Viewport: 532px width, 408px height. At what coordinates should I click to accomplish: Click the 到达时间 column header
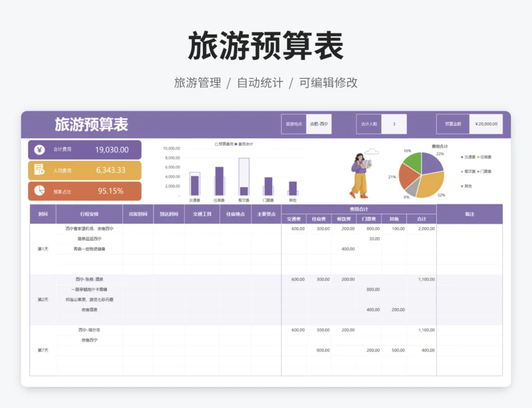click(x=169, y=214)
